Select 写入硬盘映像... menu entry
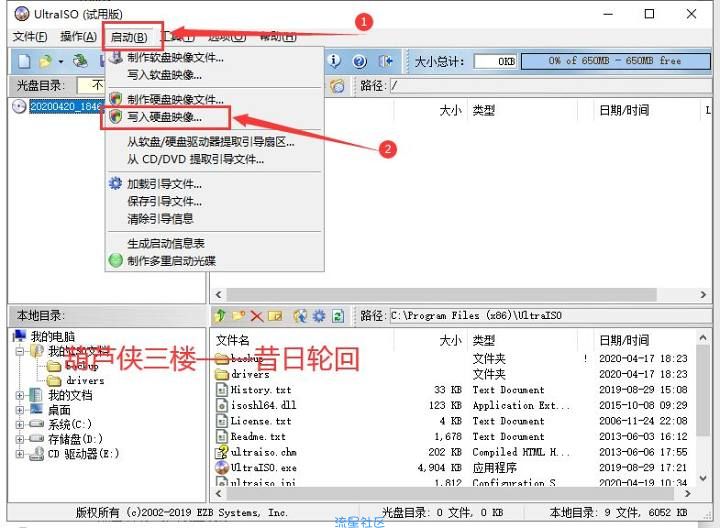The image size is (720, 528). coord(164,117)
